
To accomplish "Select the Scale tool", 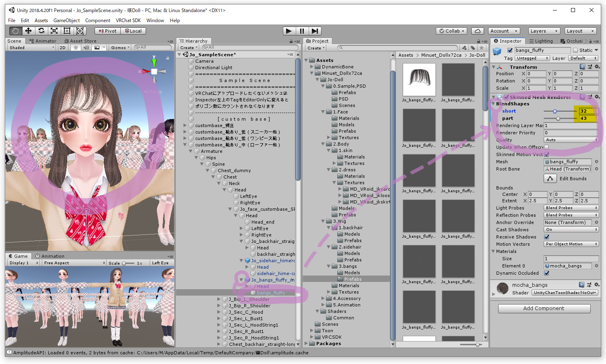I will click(54, 31).
